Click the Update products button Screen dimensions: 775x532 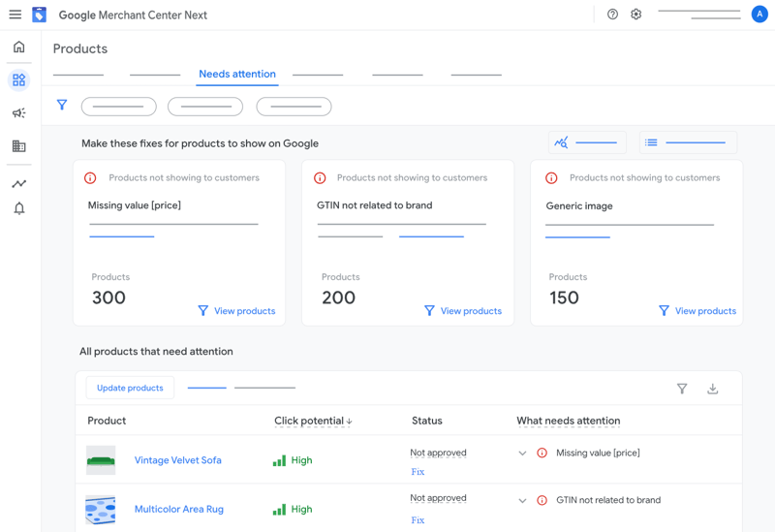130,388
